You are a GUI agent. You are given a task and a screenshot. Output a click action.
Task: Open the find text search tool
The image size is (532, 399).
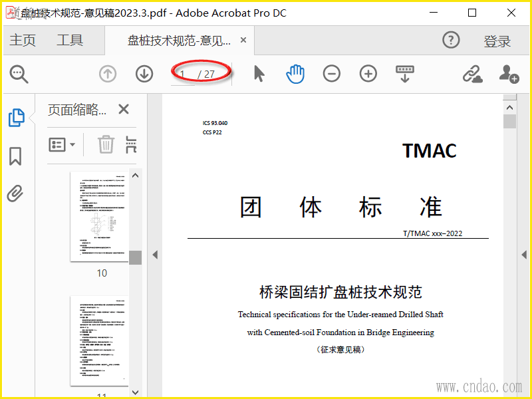pos(19,74)
